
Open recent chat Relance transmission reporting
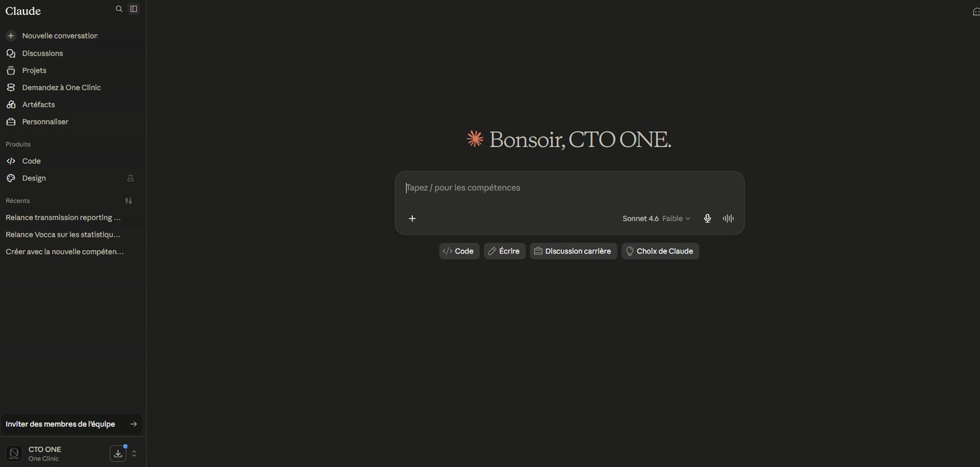tap(63, 217)
